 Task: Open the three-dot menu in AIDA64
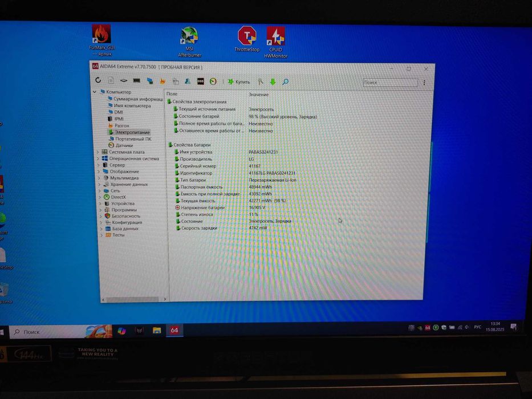point(424,83)
